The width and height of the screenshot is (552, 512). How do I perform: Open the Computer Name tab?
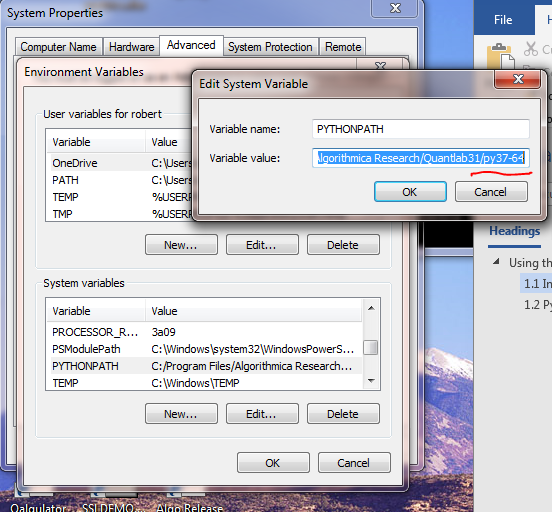tap(58, 47)
